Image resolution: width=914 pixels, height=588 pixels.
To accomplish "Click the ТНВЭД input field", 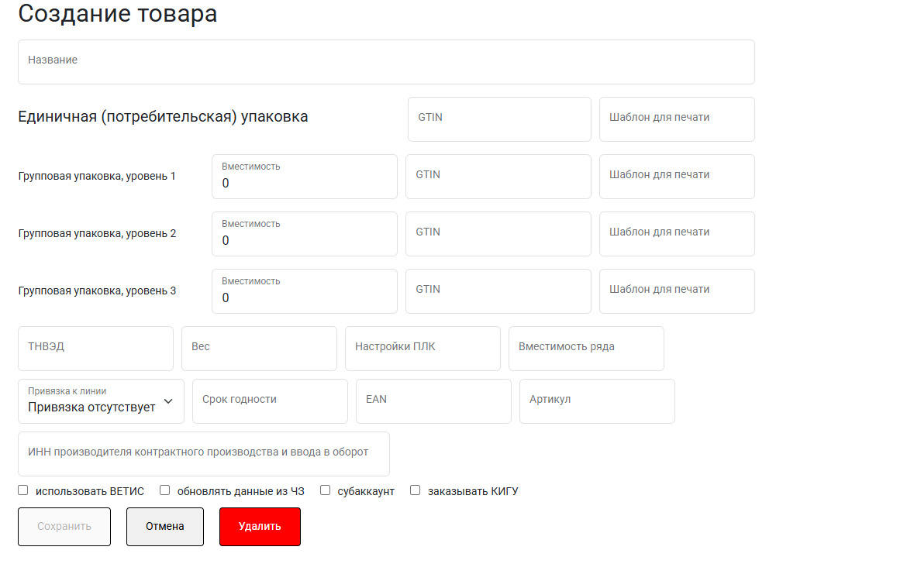I will click(x=95, y=349).
